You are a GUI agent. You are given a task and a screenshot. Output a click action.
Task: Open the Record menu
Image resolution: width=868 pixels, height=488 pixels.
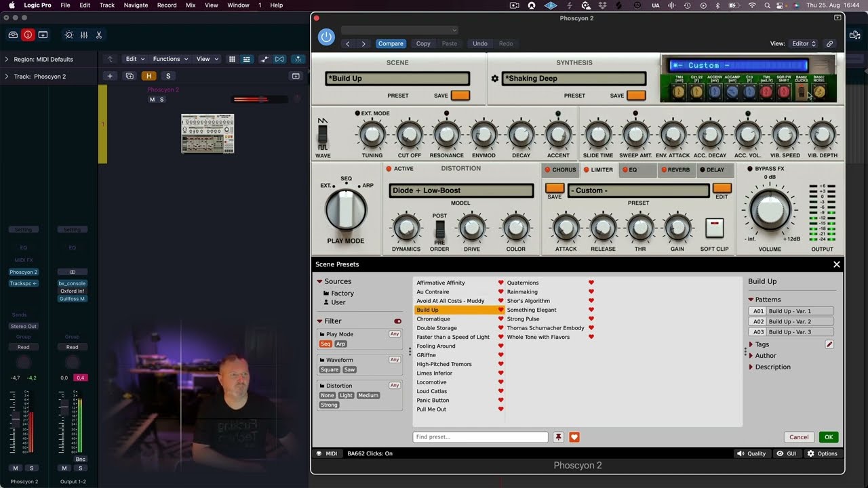(167, 5)
